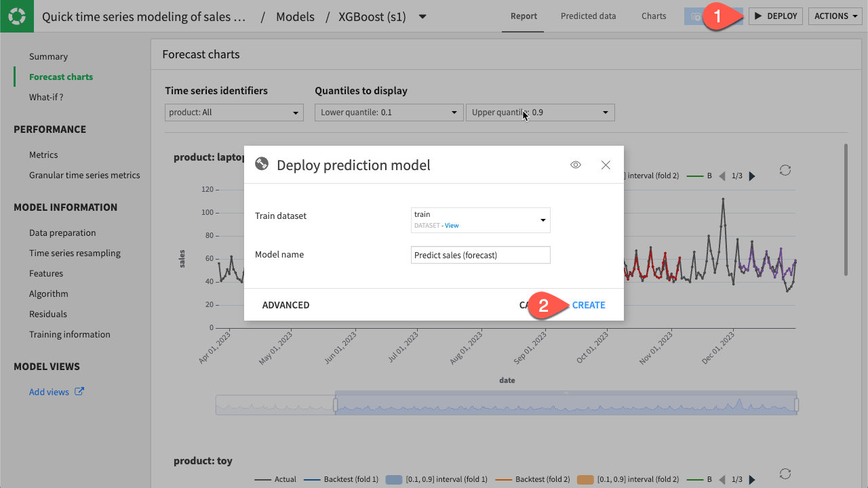Advance to next backtest fold pagination arrow

coord(752,176)
